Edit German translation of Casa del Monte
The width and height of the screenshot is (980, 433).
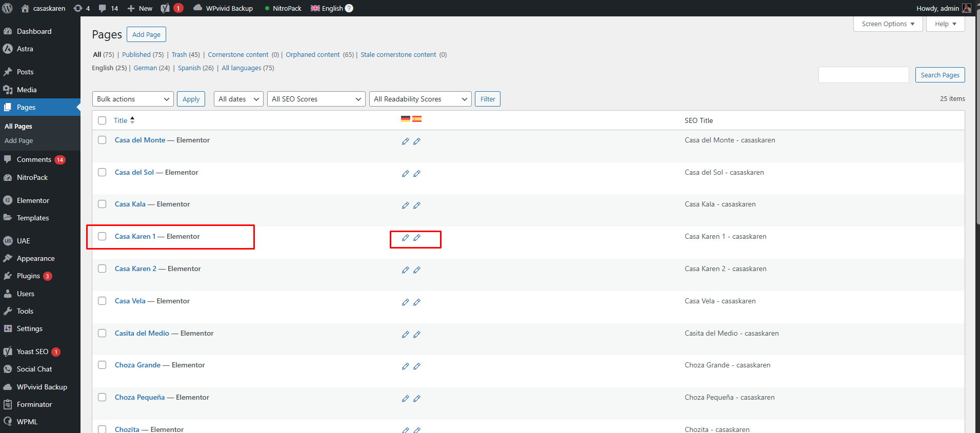[x=405, y=141]
